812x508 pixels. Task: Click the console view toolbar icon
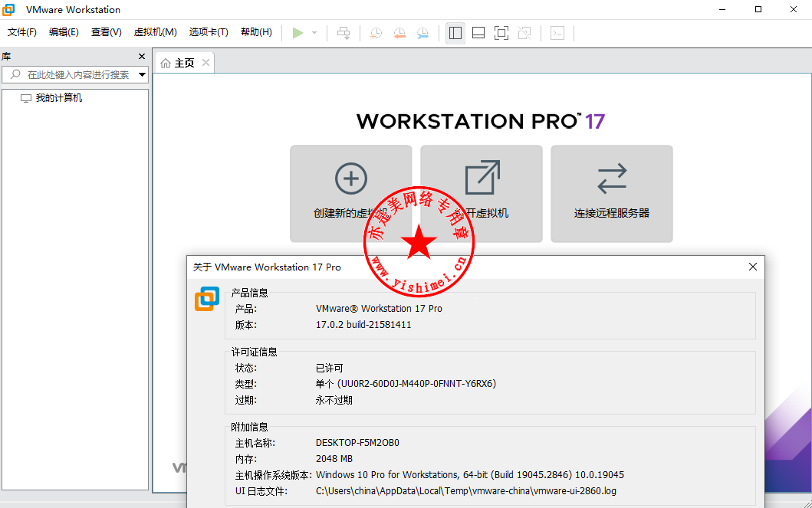tap(557, 33)
